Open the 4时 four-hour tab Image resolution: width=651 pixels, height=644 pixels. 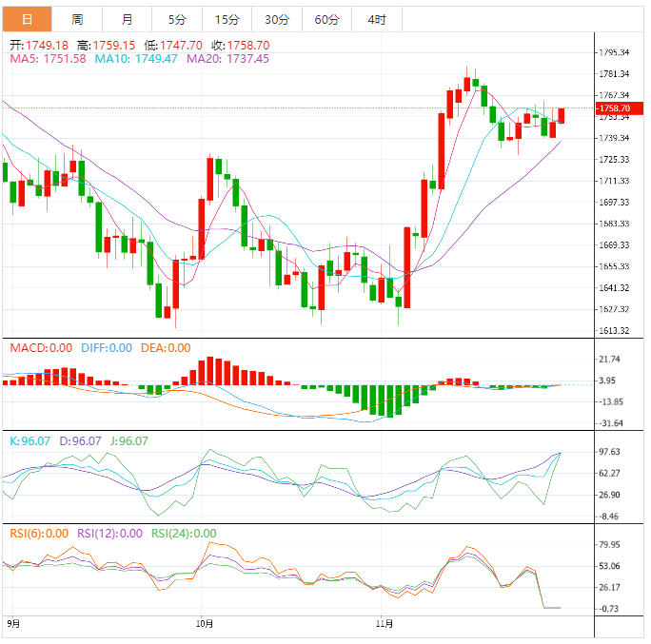click(x=376, y=19)
